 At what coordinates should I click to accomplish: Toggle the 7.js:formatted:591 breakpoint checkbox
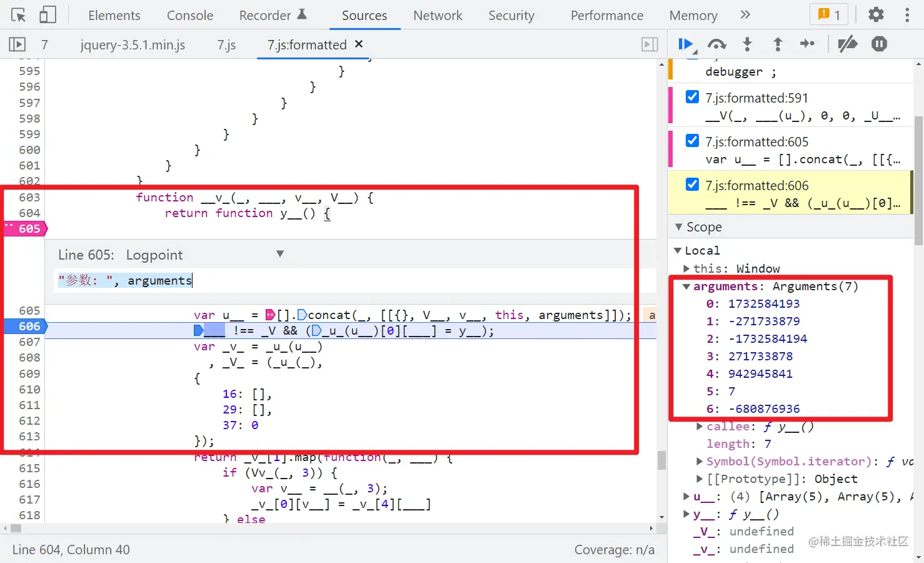pos(692,97)
